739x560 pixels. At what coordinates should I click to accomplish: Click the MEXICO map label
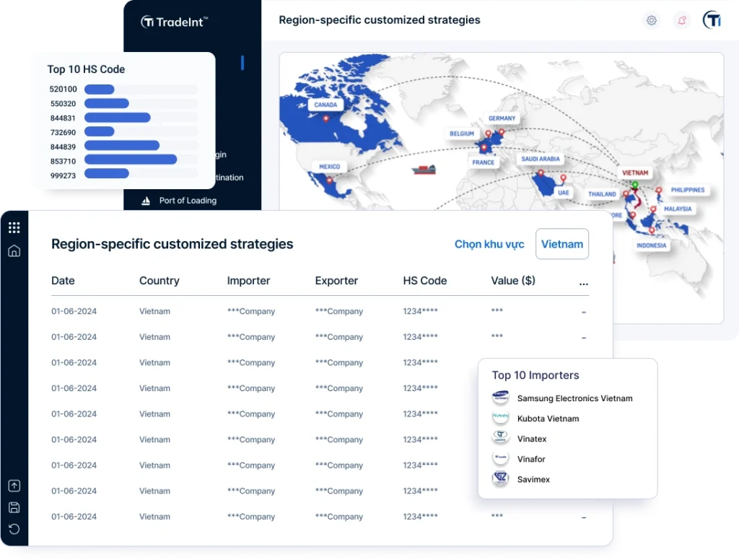tap(329, 167)
